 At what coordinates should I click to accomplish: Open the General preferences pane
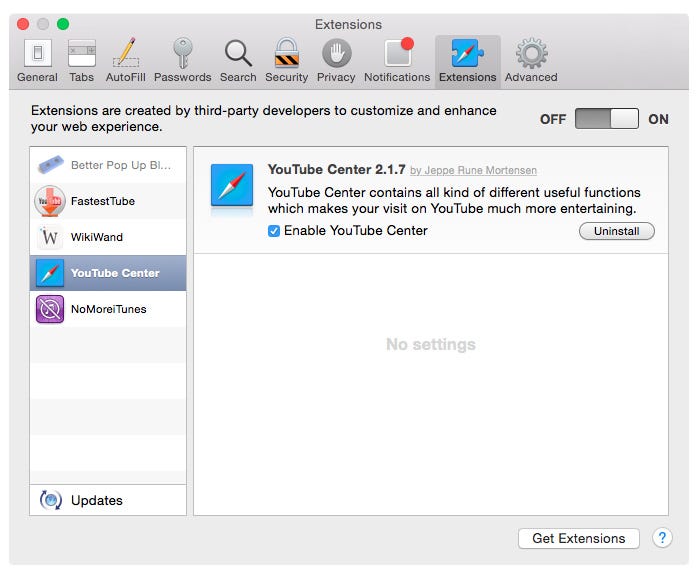point(37,61)
